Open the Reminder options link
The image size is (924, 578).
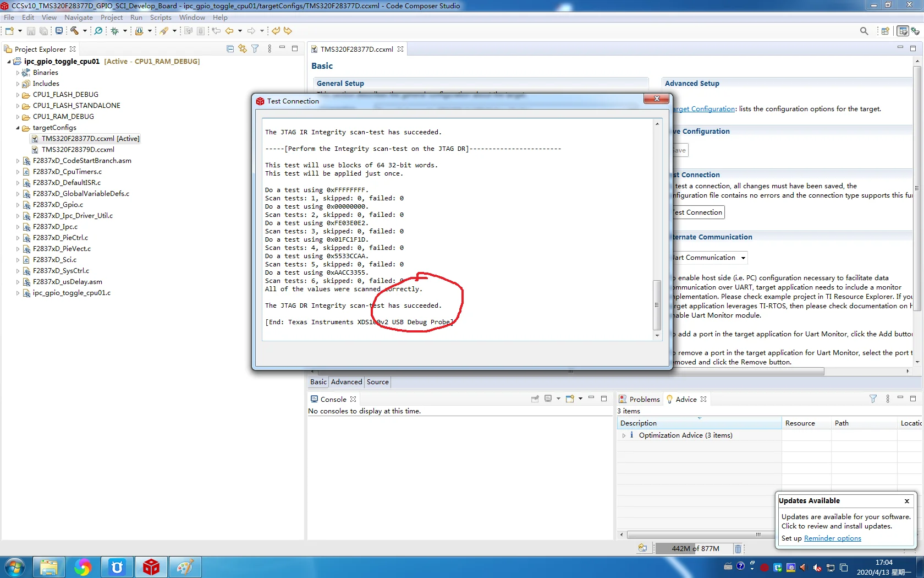point(833,538)
